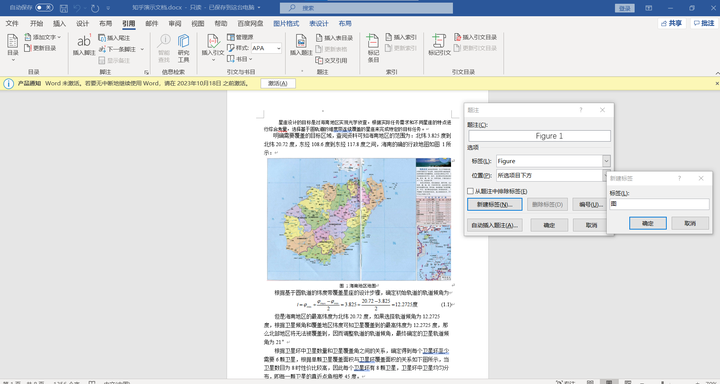Click the greyed 更新引文目录 icon
Image resolution: width=720 pixels, height=384 pixels.
pos(457,48)
